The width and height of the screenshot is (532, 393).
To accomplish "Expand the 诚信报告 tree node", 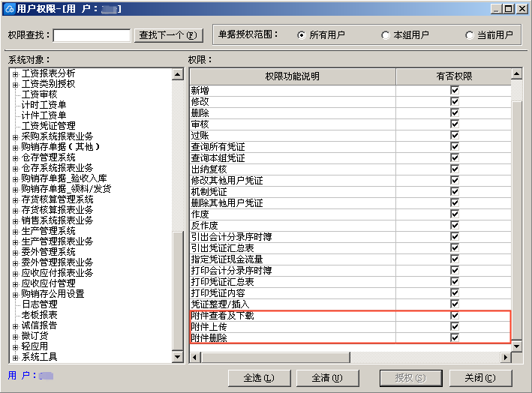I will pos(15,325).
